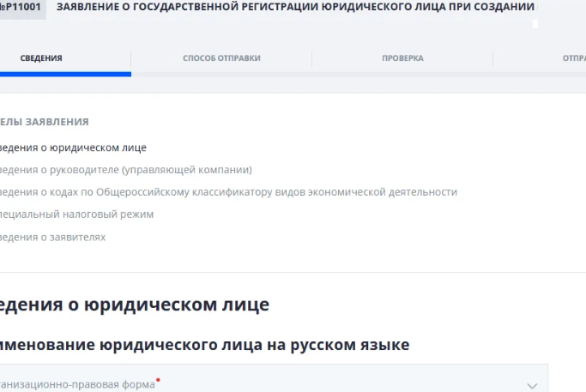586x392 pixels.
Task: Open the Способ отправки tab
Action: coord(221,58)
